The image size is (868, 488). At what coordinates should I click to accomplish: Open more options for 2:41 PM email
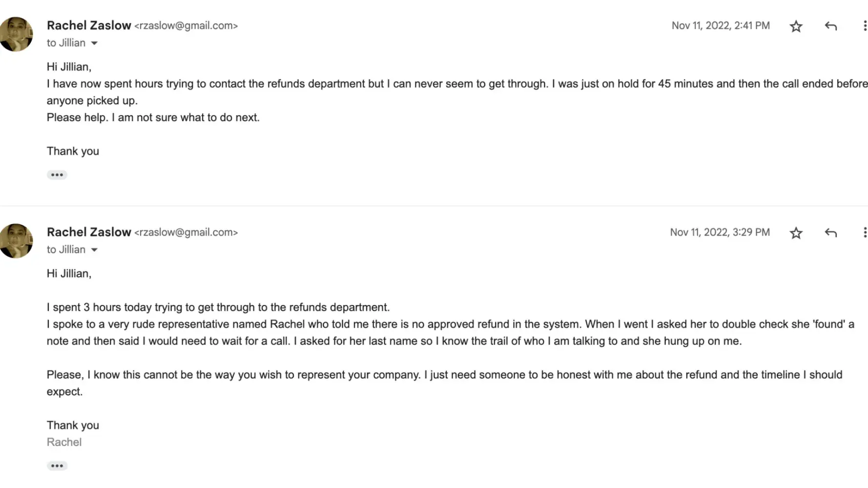864,26
